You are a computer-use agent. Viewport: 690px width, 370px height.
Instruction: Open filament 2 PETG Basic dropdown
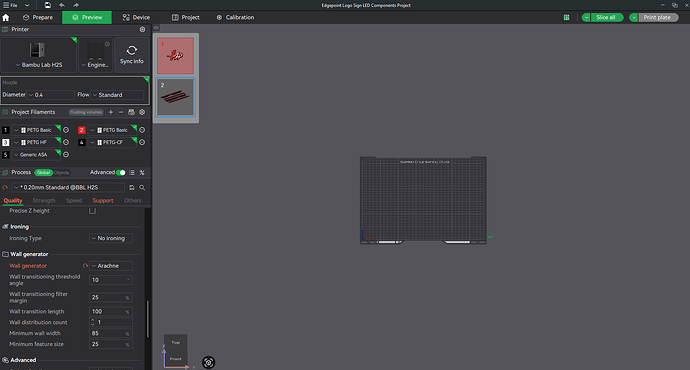pos(112,130)
